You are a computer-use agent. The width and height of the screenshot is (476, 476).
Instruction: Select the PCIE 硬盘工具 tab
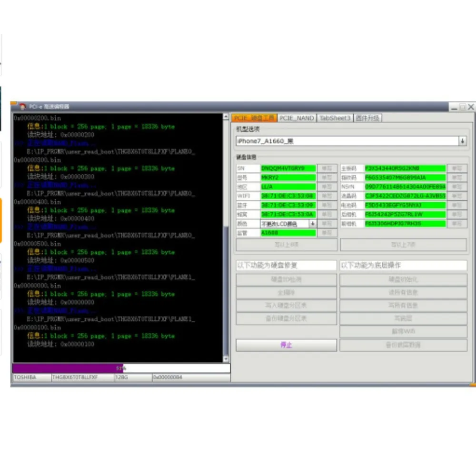(254, 118)
